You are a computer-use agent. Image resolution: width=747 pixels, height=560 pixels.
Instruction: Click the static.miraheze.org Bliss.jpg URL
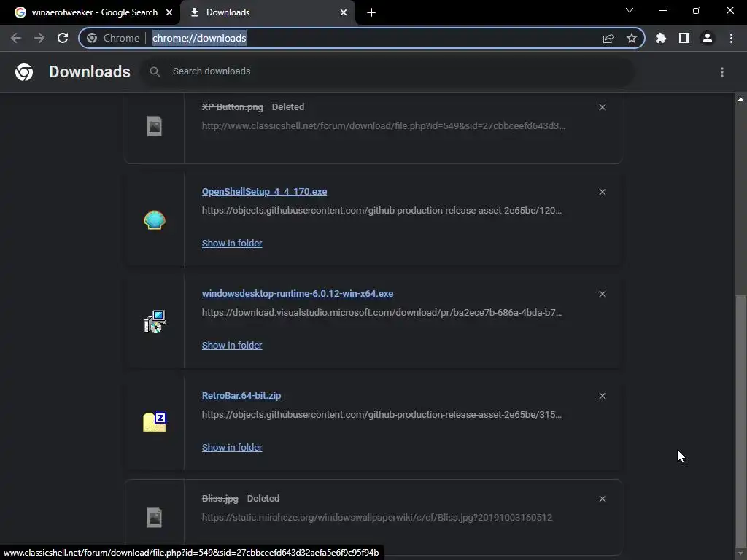tap(377, 517)
